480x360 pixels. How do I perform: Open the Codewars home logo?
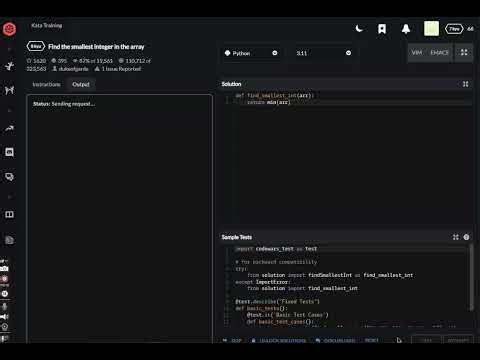[9, 29]
